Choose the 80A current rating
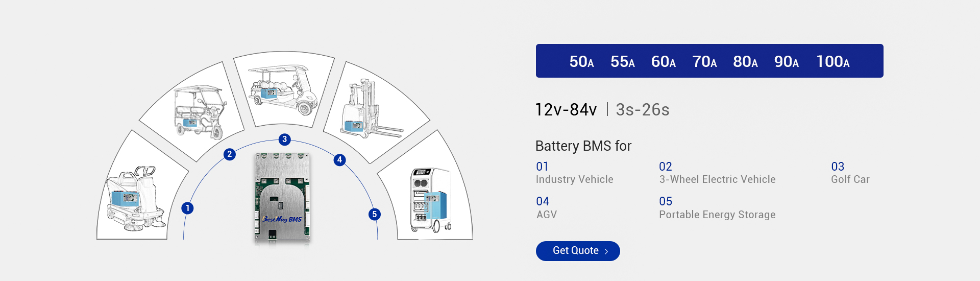Screen dimensions: 980x281 point(745,62)
